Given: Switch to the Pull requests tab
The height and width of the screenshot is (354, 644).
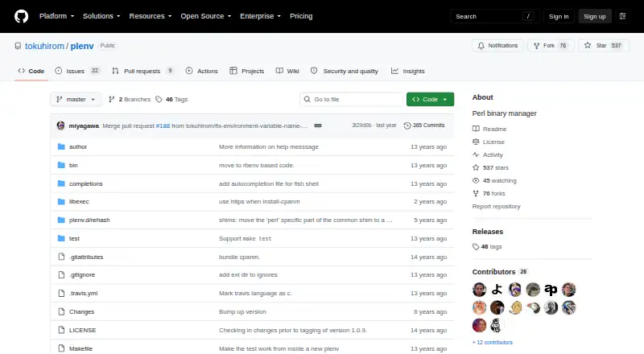Looking at the screenshot, I should pos(143,71).
